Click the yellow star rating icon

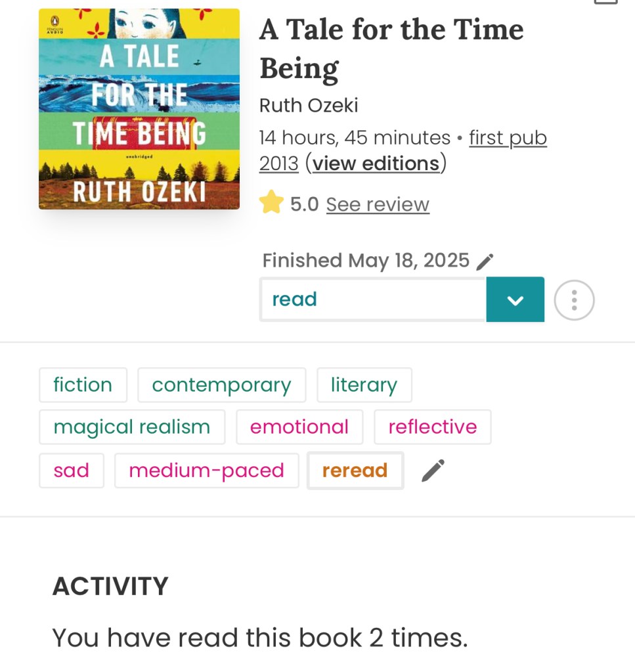(x=271, y=204)
